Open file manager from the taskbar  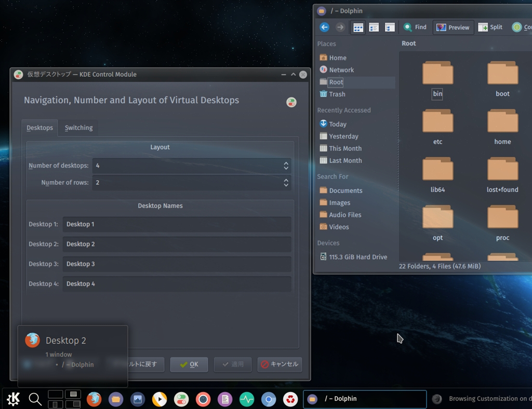point(116,399)
